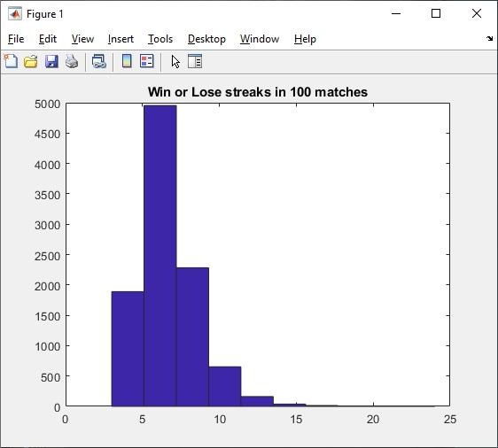Open the Edit menu

(48, 39)
